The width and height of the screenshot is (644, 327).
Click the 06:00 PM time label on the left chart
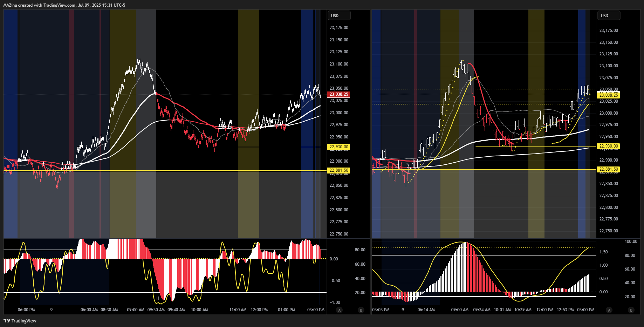coord(26,310)
